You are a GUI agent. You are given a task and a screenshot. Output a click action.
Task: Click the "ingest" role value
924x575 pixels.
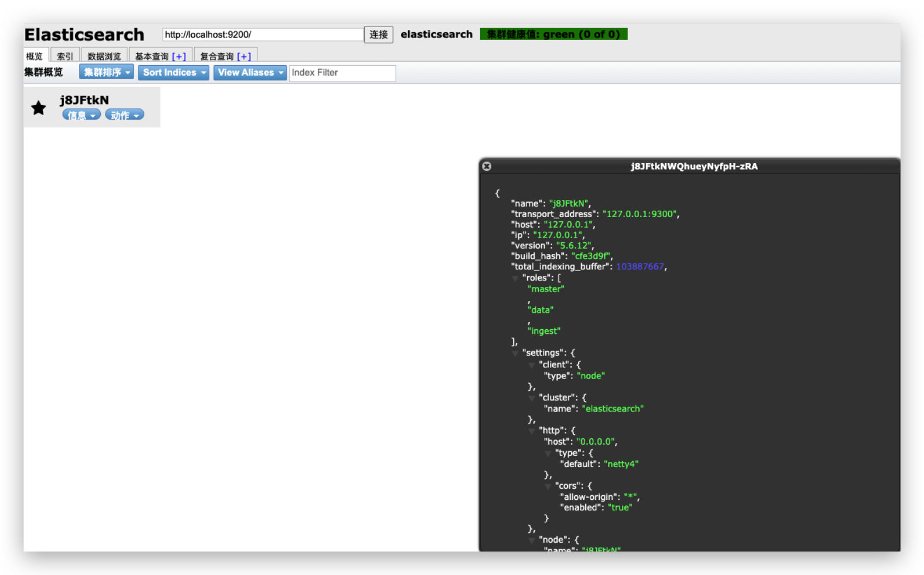[544, 331]
